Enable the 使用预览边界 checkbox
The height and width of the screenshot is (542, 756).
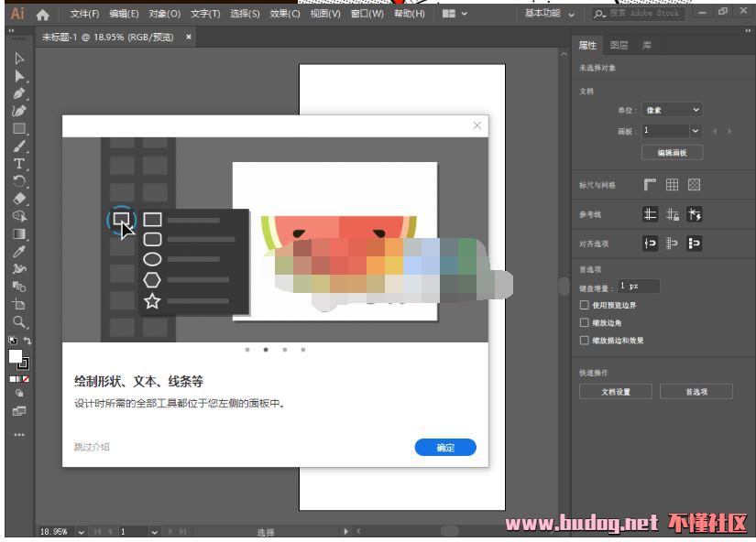[x=585, y=305]
